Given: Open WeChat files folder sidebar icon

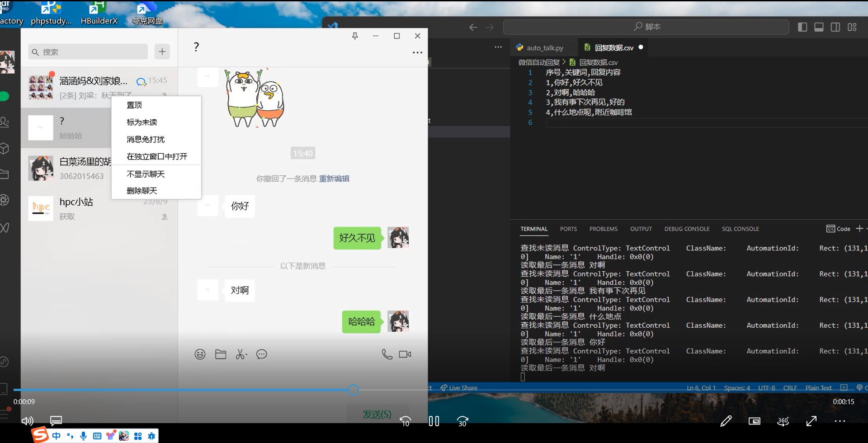Looking at the screenshot, I should coord(5,174).
